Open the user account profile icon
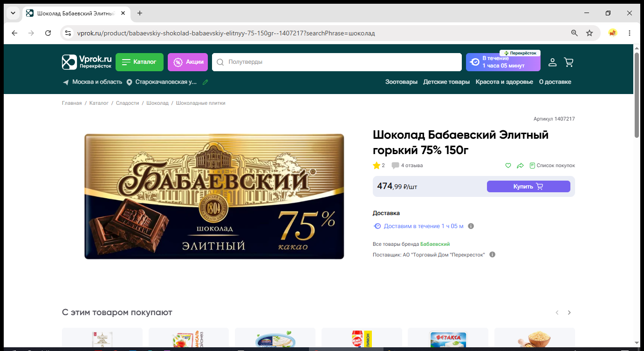The width and height of the screenshot is (644, 351). click(552, 62)
